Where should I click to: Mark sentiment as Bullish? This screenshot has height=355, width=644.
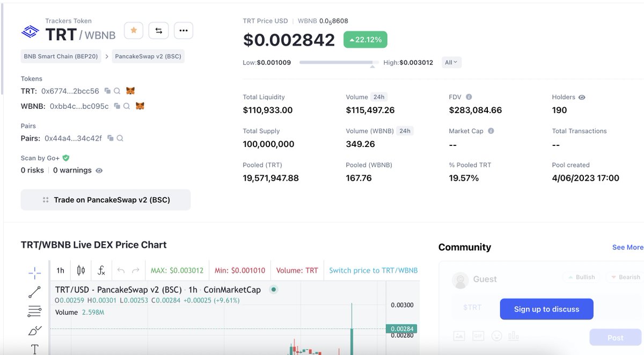[x=581, y=277]
